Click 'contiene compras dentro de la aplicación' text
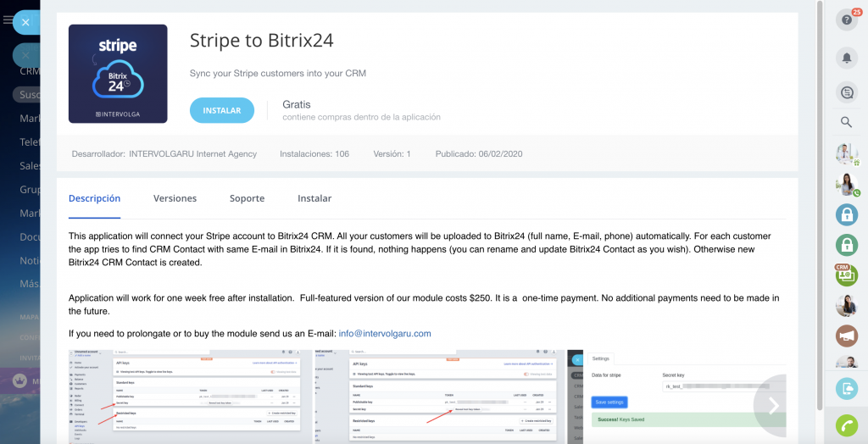Screen dimensions: 868x444 pyautogui.click(x=361, y=118)
